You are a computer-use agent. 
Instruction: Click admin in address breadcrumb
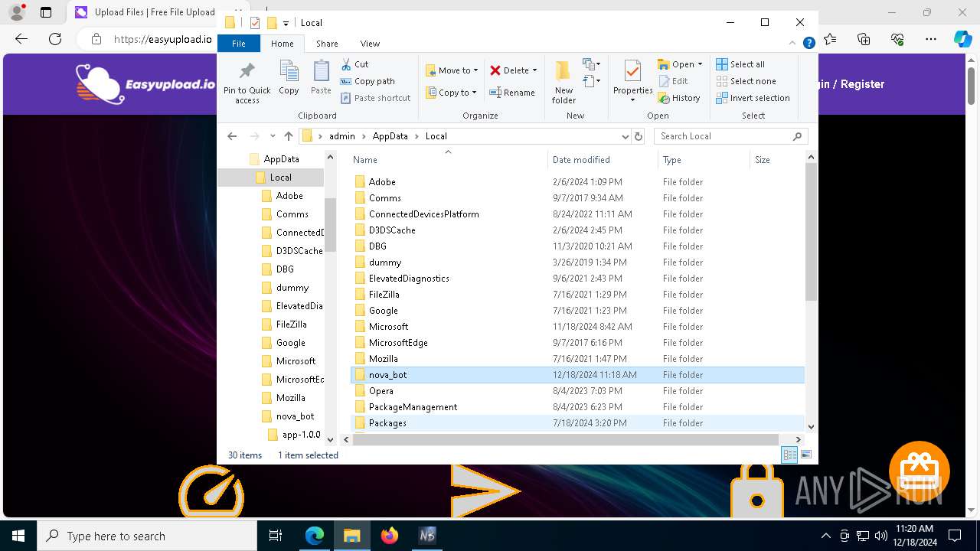[x=341, y=136]
